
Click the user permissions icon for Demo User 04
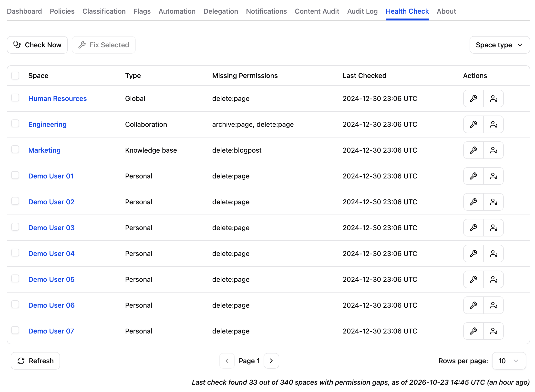point(494,254)
